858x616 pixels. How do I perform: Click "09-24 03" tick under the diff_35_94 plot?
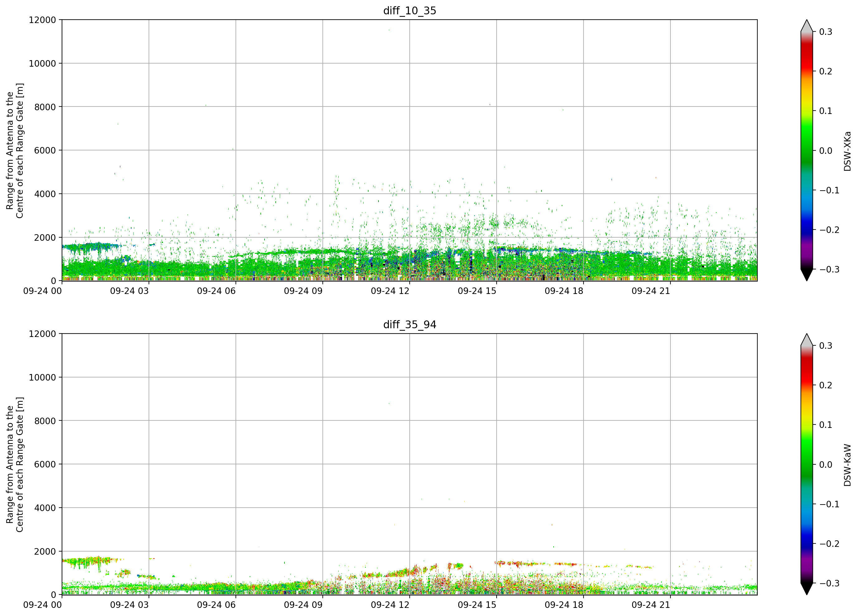(129, 605)
